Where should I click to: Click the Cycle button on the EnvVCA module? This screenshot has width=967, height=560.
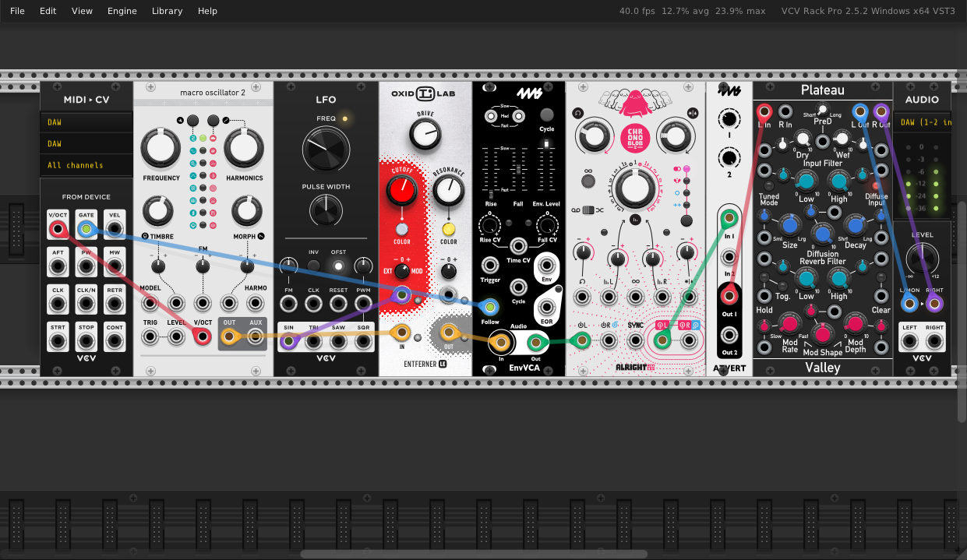(548, 114)
